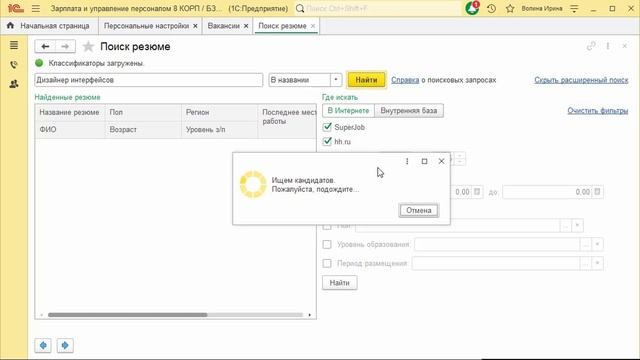Screen dimensions: 640x360
Task: Click scrollbar right arrow in resumes table
Action: click(x=309, y=315)
